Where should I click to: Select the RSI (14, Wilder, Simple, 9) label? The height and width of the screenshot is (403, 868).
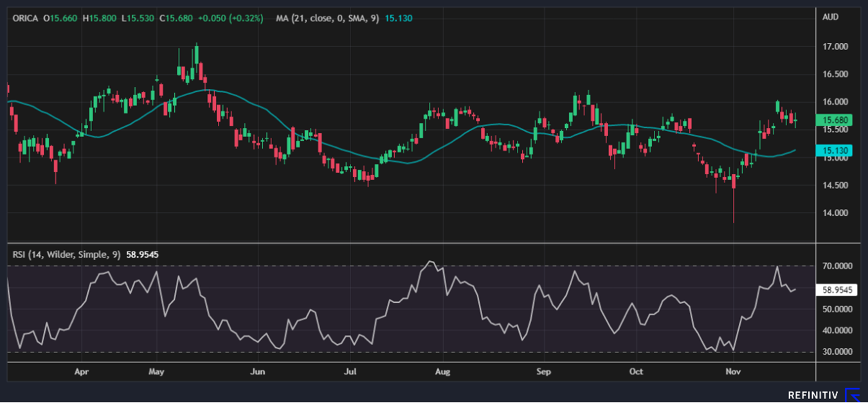(x=67, y=255)
